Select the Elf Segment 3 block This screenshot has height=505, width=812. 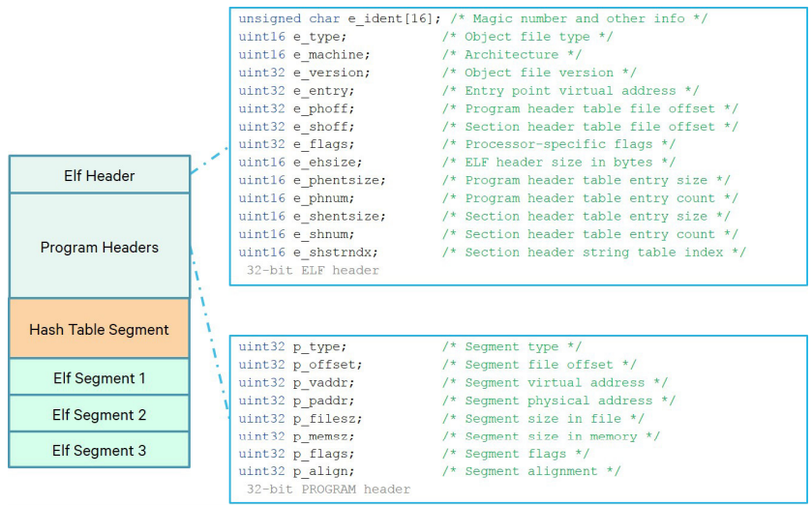point(100,450)
